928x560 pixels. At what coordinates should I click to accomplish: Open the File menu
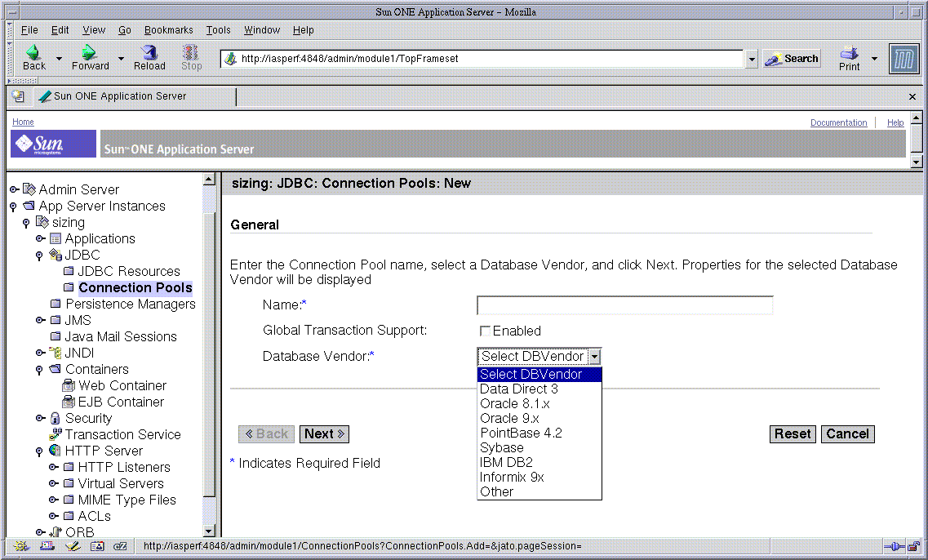[x=29, y=29]
